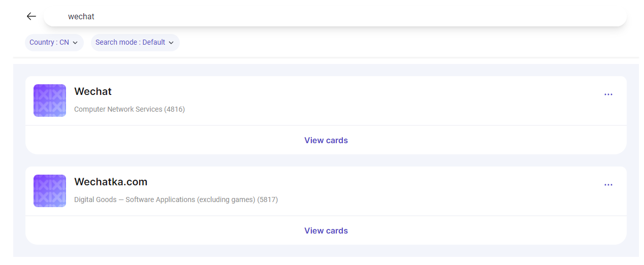Click the chevron arrow beside Search mode Default
The image size is (644, 265).
[171, 43]
